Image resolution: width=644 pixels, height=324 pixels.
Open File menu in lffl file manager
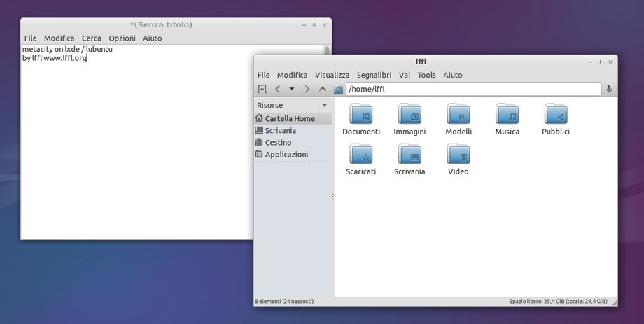(264, 75)
